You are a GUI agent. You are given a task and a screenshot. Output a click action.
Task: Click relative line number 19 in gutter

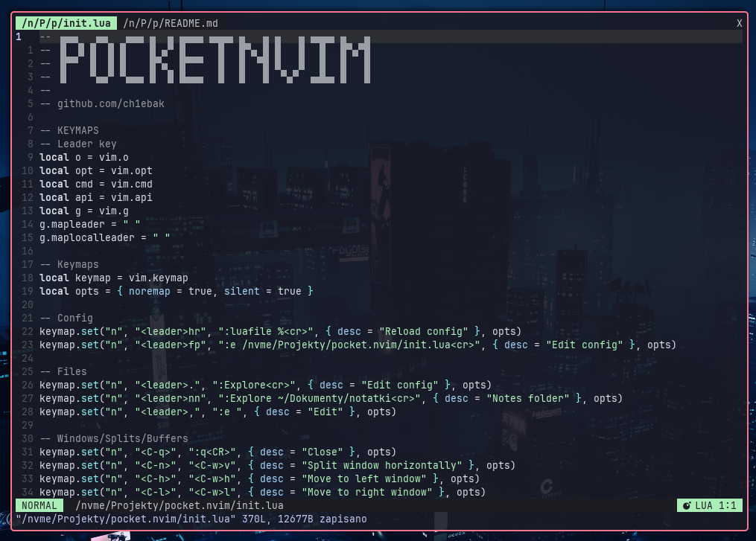(28, 292)
